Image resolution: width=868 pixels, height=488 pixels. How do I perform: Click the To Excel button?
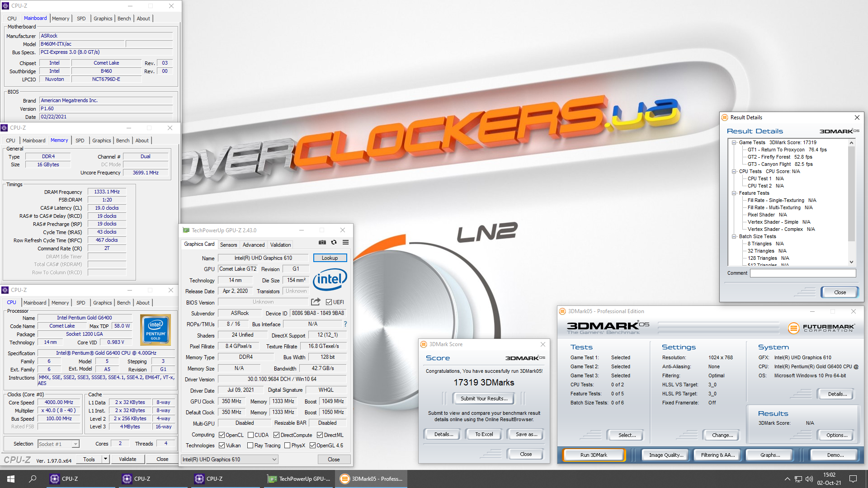484,434
